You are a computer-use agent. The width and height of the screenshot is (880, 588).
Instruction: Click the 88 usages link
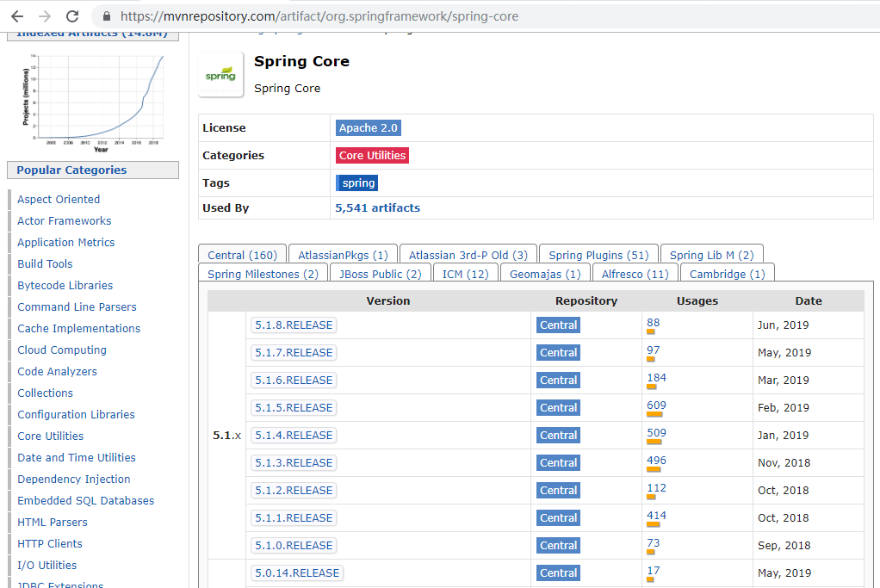(x=653, y=323)
